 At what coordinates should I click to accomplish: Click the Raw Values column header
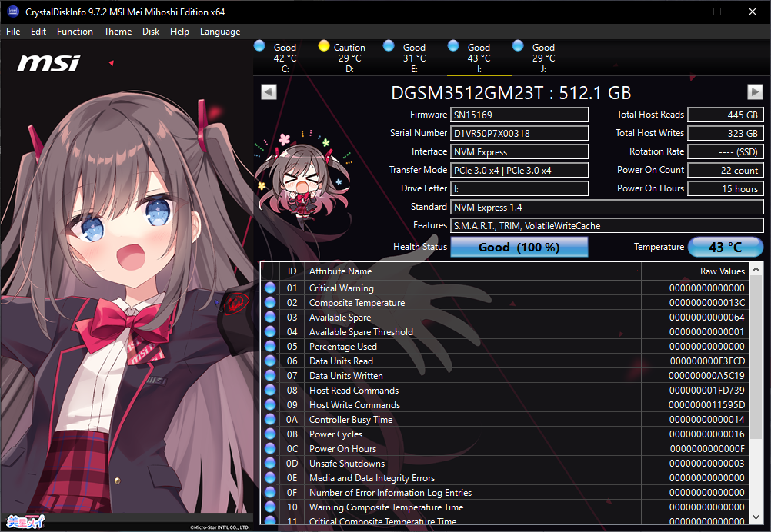(x=696, y=271)
